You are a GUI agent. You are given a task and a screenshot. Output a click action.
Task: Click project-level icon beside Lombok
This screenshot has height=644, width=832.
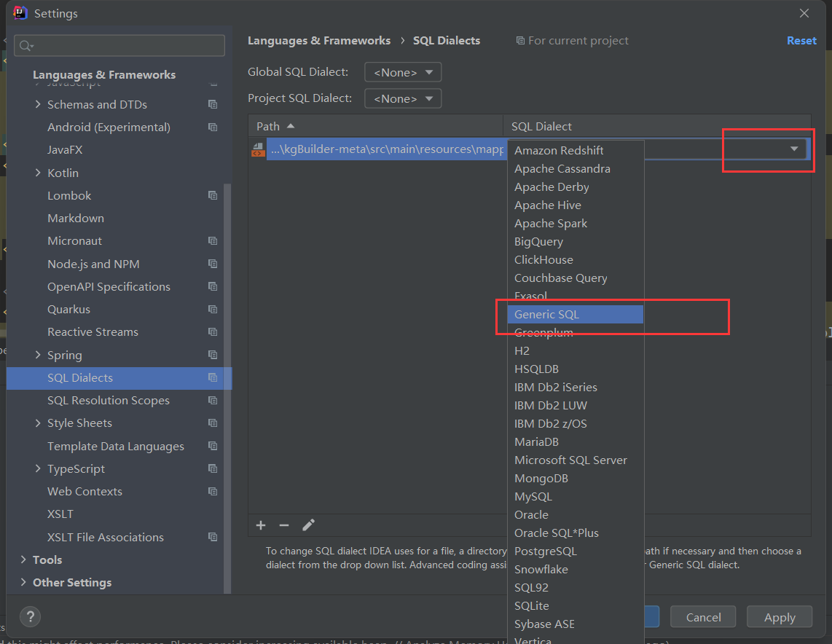(213, 196)
